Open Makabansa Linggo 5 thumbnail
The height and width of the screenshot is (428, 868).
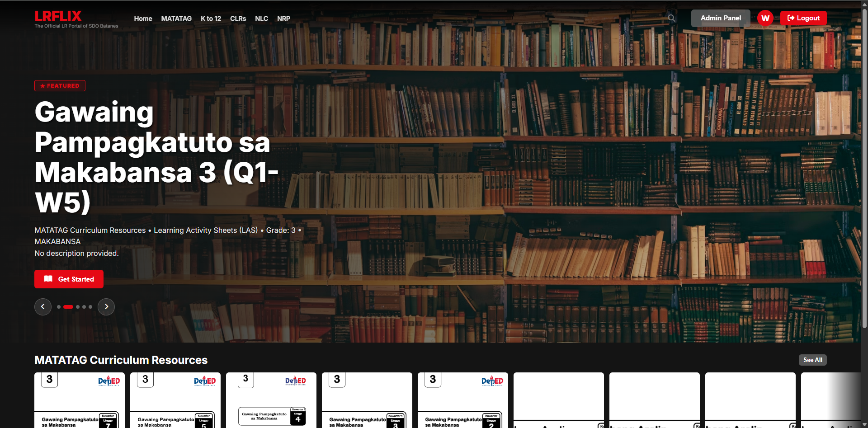click(x=175, y=400)
